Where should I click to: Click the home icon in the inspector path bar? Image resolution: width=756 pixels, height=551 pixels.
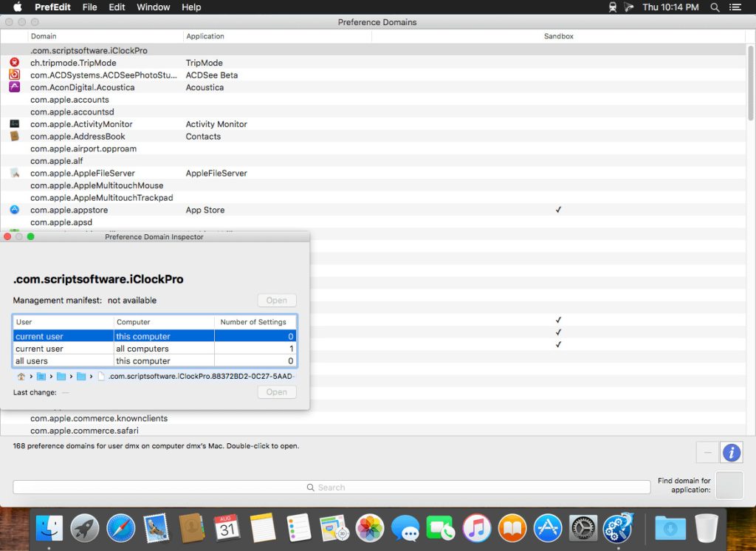(21, 376)
